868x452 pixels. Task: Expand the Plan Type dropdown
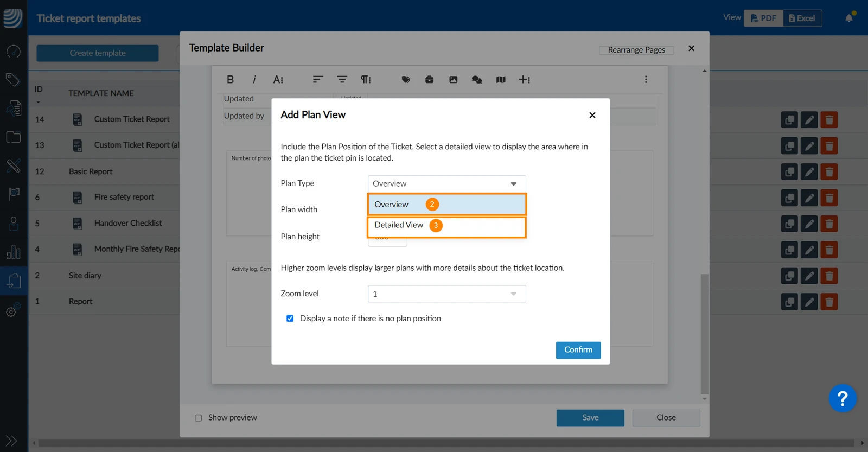click(446, 183)
